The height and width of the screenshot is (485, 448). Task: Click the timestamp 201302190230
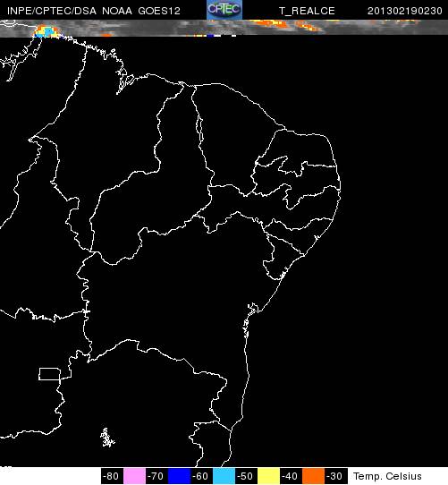(405, 11)
